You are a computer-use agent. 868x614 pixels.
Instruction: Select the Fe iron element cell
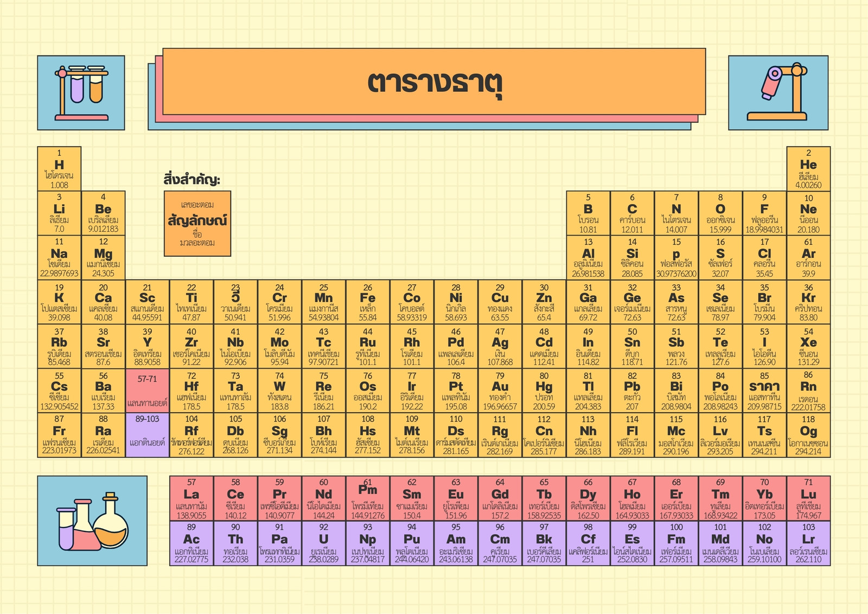tap(368, 302)
